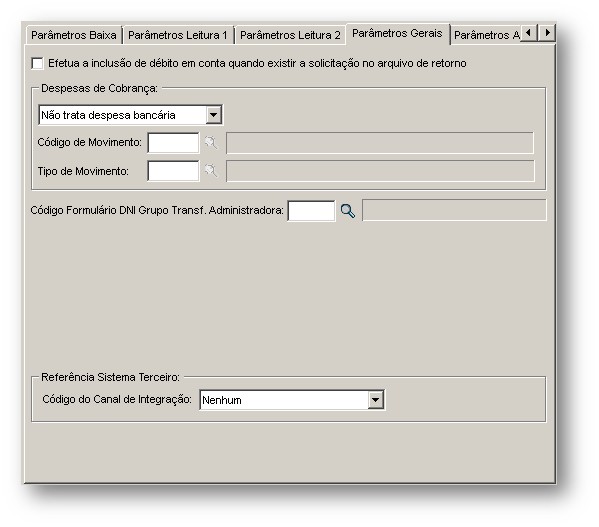The image size is (599, 527).
Task: Click the Código Formulário DNI code field
Action: [x=311, y=211]
